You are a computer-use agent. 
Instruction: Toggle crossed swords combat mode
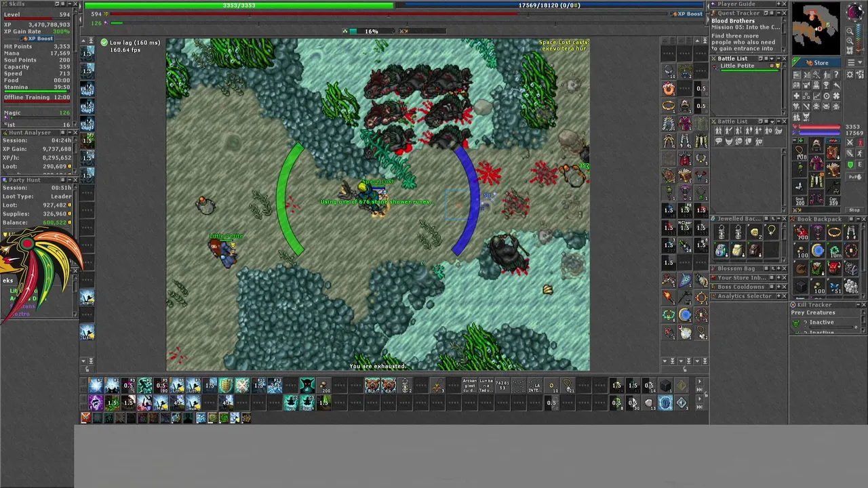click(850, 142)
